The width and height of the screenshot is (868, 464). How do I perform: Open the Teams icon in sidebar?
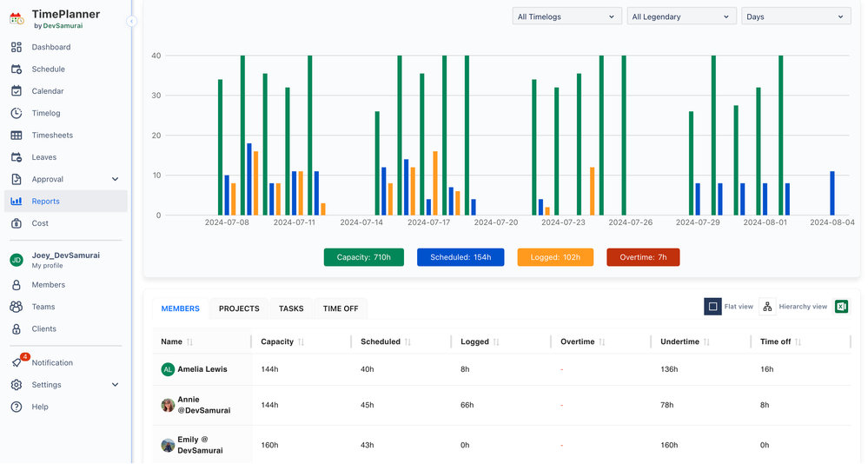coord(17,307)
